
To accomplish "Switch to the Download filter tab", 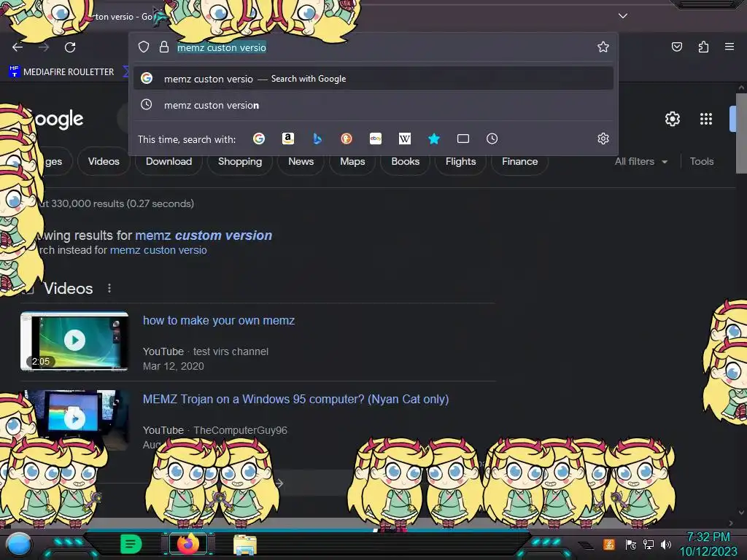I will [x=169, y=161].
